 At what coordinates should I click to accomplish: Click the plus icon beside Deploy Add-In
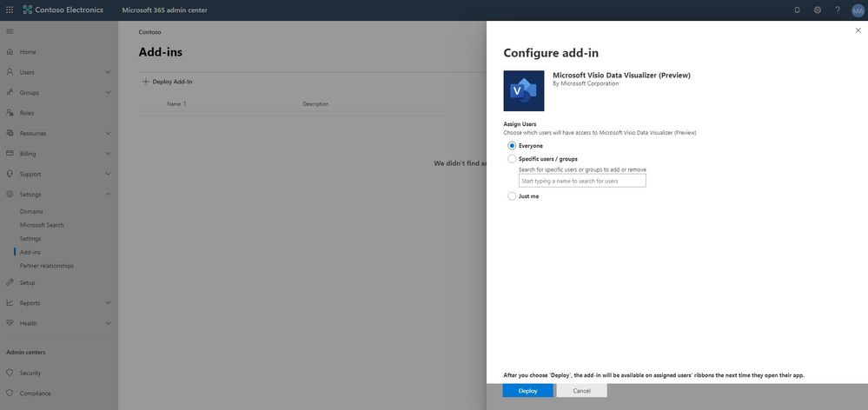point(146,82)
